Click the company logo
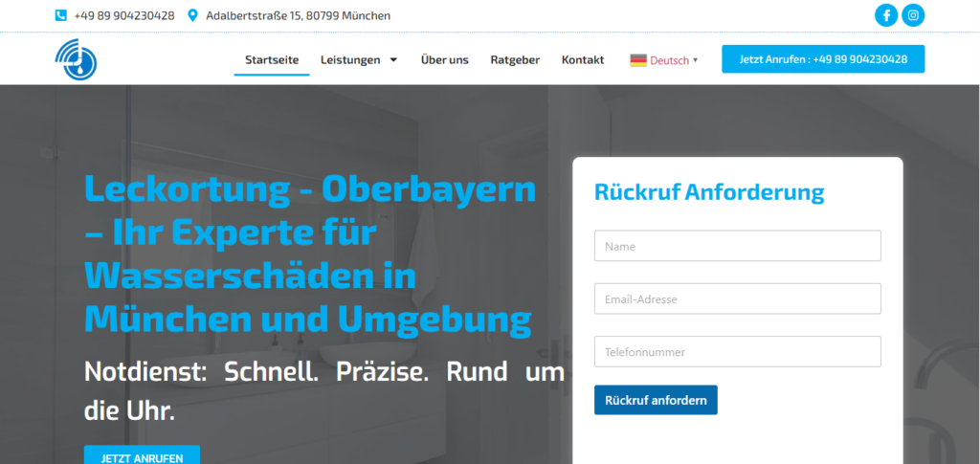 point(76,59)
